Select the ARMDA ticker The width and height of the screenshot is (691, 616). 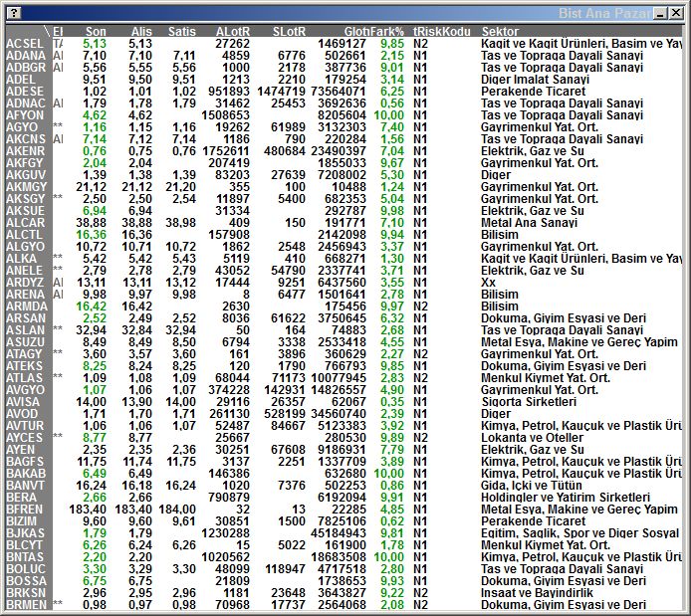[27, 307]
